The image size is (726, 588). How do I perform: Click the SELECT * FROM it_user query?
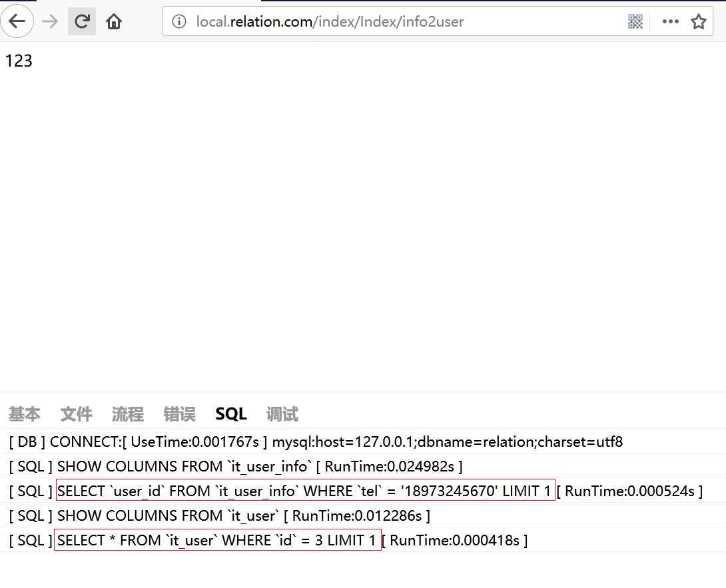pos(217,540)
